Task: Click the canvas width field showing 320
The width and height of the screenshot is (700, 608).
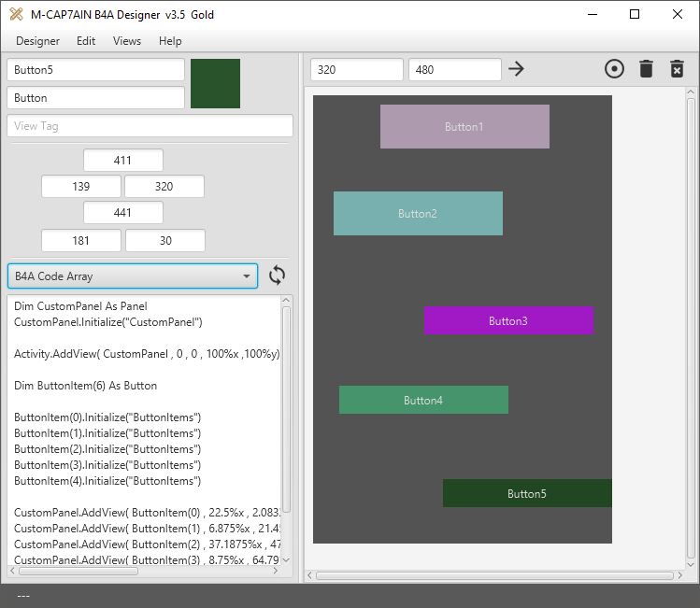Action: (356, 70)
